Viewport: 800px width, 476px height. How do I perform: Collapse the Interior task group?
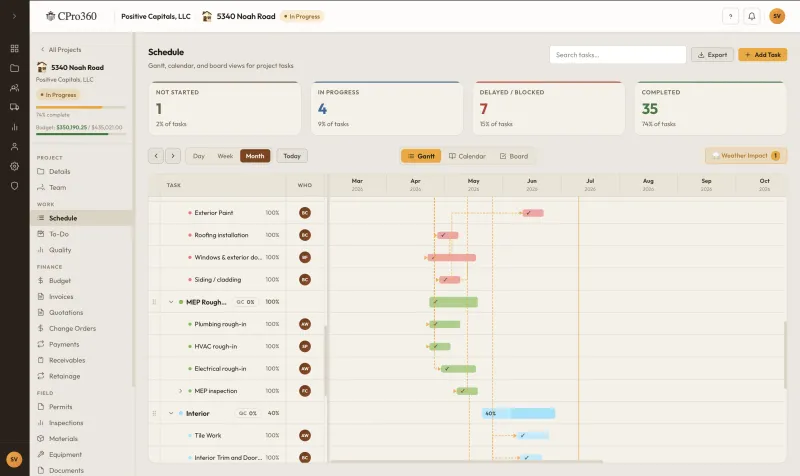[x=171, y=413]
